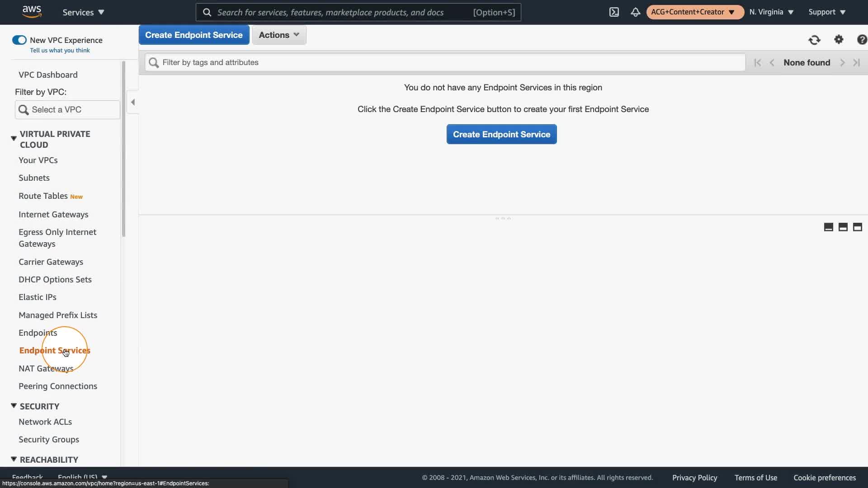The width and height of the screenshot is (868, 488).
Task: Refresh the Endpoint Services list
Action: [814, 40]
